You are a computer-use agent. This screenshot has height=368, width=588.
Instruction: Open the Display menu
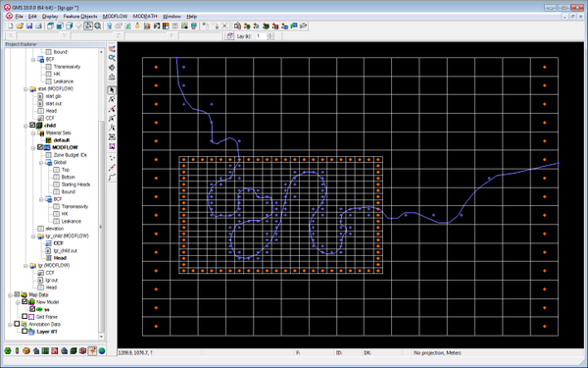50,16
